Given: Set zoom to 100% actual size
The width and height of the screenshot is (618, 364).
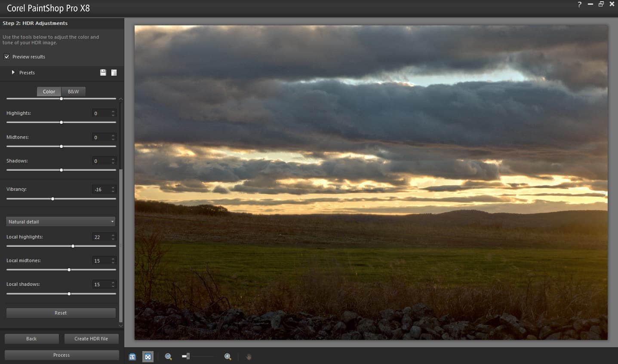Looking at the screenshot, I should coord(132,357).
